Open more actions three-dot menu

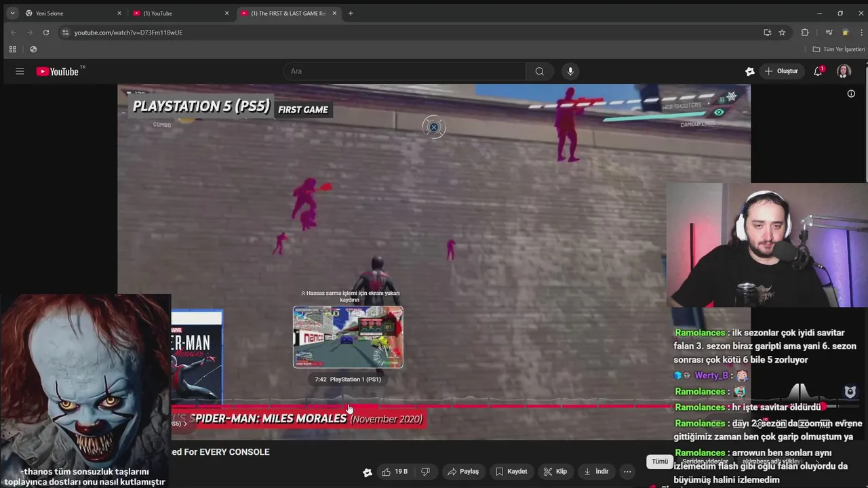(x=627, y=472)
